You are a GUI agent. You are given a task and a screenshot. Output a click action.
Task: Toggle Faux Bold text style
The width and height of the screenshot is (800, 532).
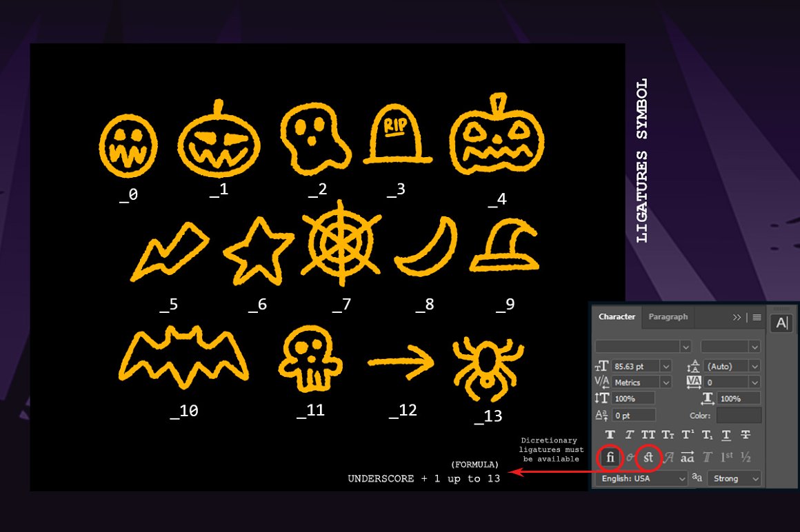pyautogui.click(x=610, y=435)
